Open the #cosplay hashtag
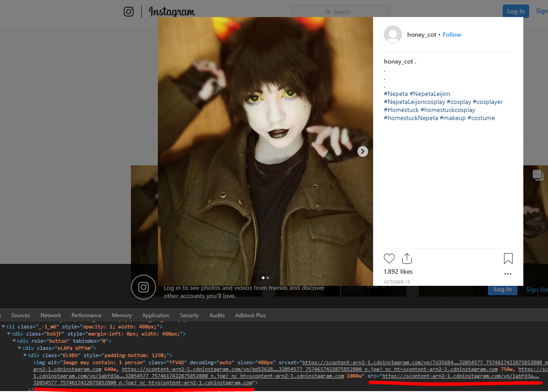The height and width of the screenshot is (392, 548). tap(459, 102)
